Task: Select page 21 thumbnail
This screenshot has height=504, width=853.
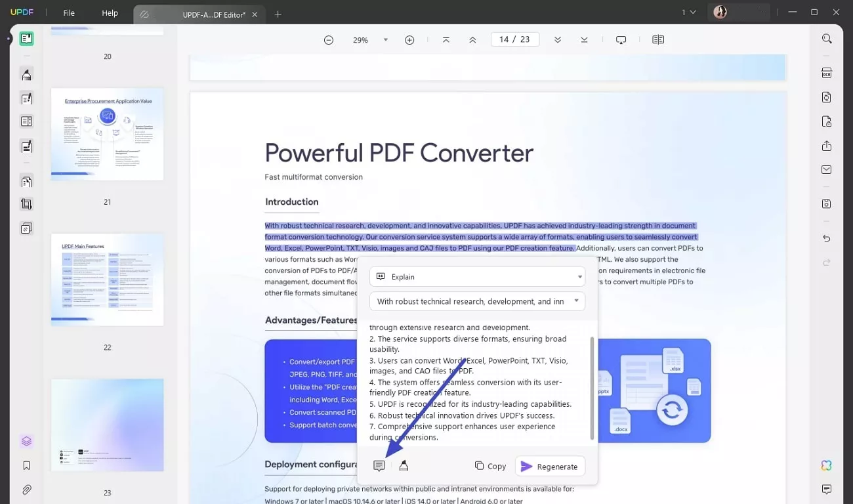Action: pyautogui.click(x=107, y=135)
